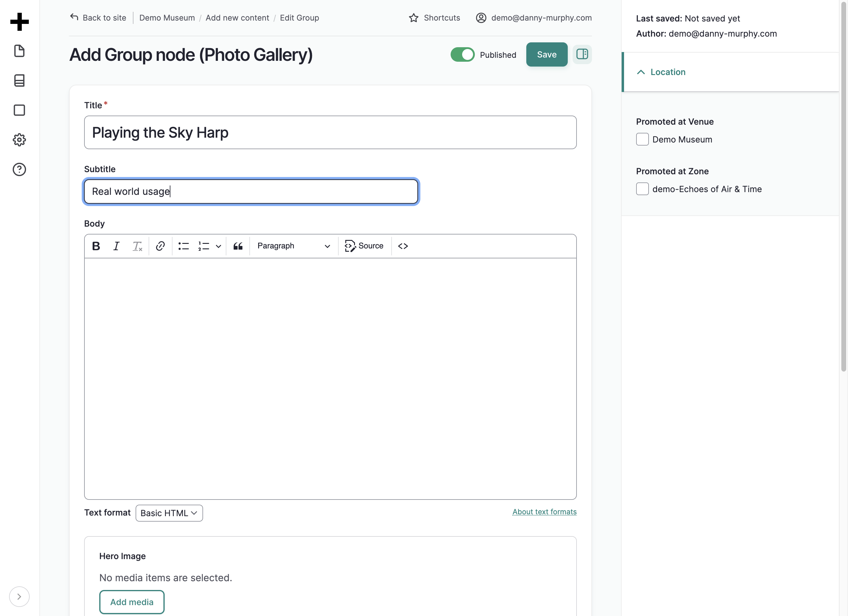Viewport: 848px width, 616px height.
Task: Click into the Title input field
Action: click(330, 132)
